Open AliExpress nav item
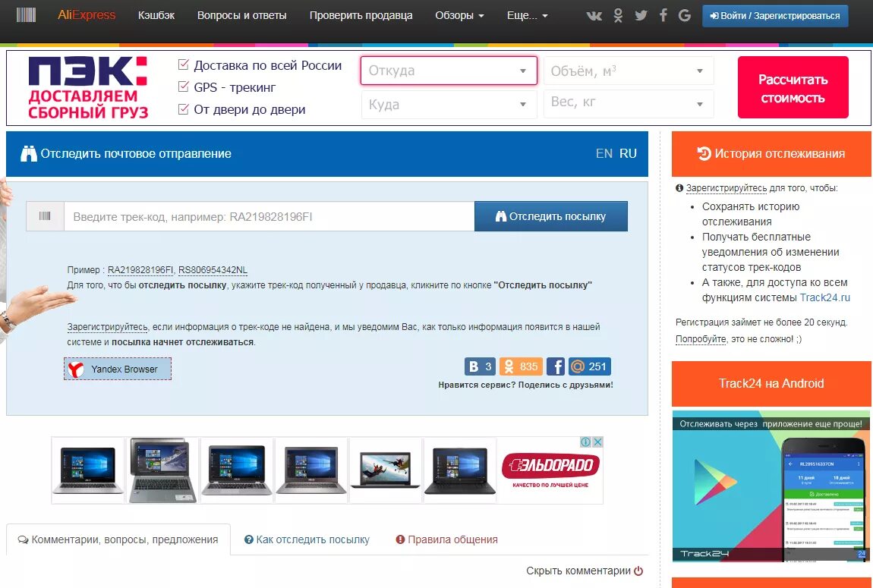 coord(87,15)
